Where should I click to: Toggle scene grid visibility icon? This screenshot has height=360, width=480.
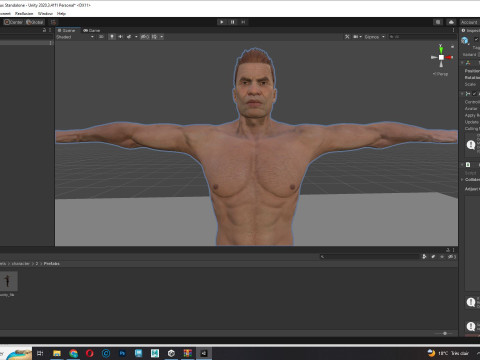pos(154,37)
